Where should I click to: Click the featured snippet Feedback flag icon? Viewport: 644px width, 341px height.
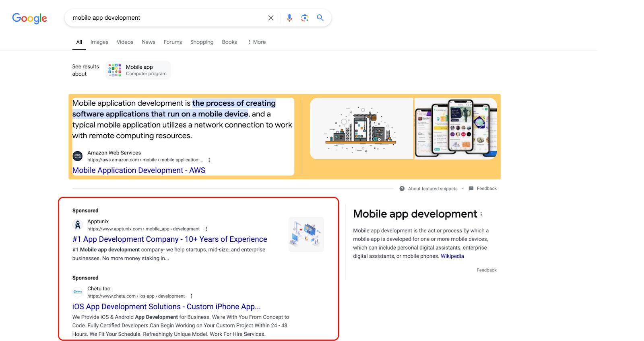471,189
